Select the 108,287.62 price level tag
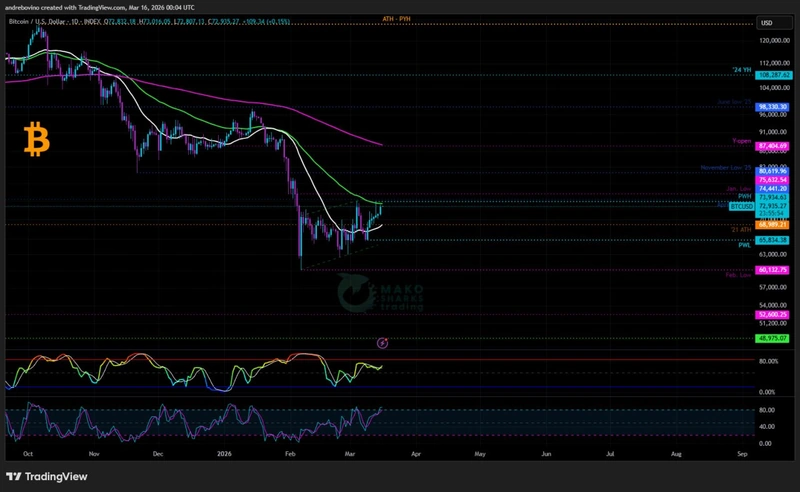 click(774, 75)
